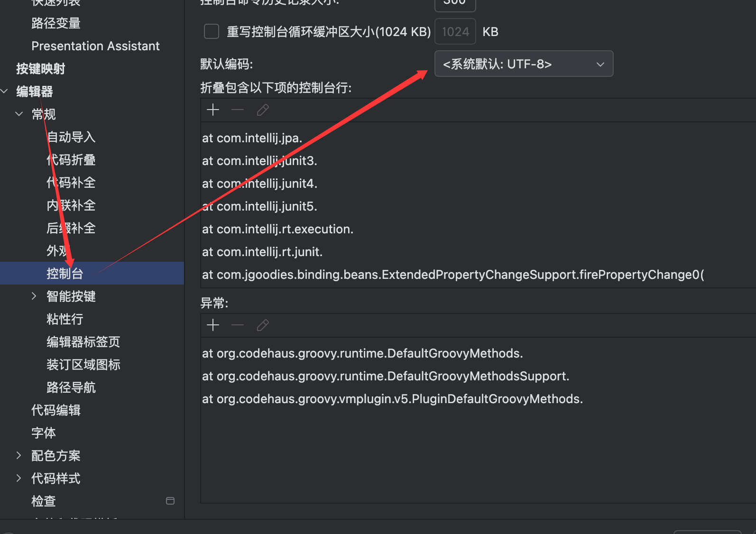Select 控制台 in the settings tree
This screenshot has width=756, height=534.
coord(65,274)
